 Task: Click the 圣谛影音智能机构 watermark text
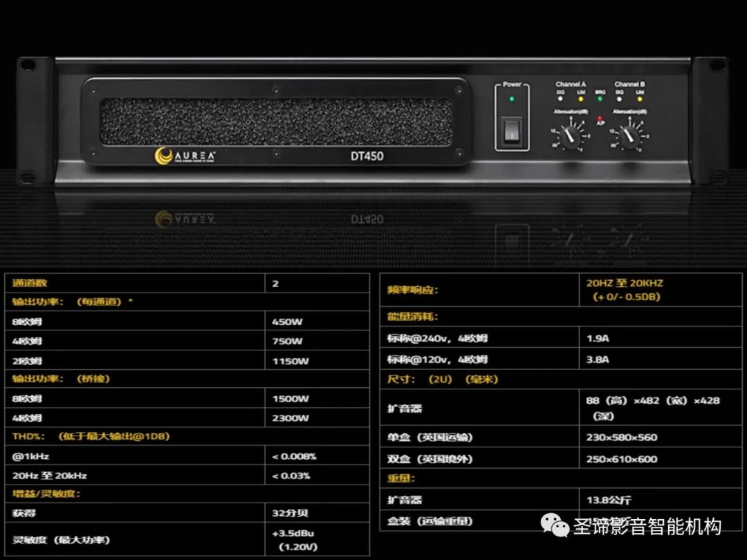point(647,526)
